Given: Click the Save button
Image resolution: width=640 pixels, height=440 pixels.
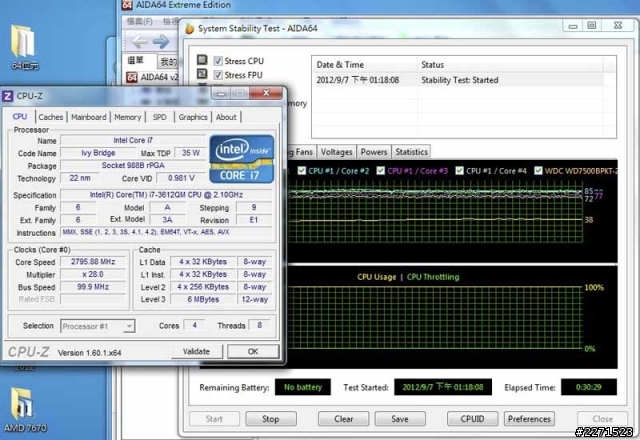Looking at the screenshot, I should 400,419.
